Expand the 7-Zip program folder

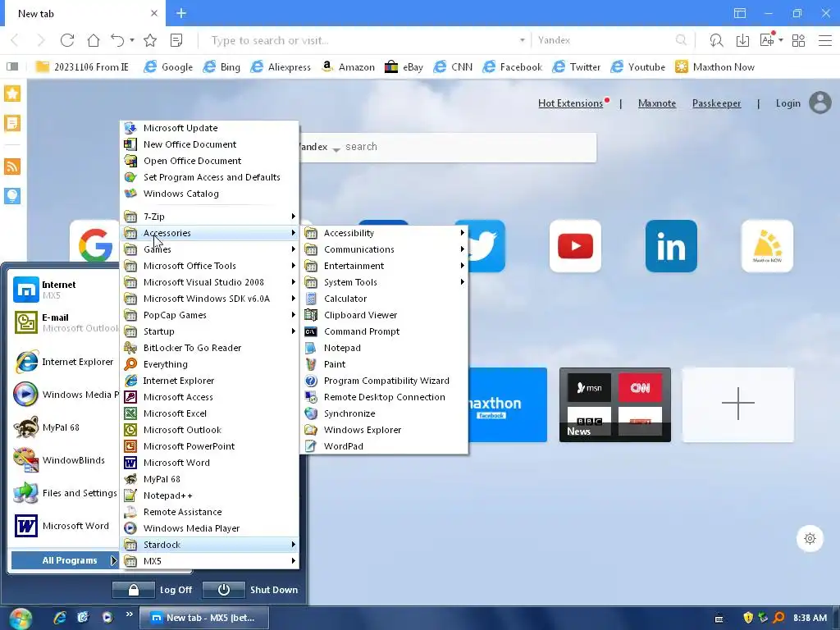coord(209,217)
